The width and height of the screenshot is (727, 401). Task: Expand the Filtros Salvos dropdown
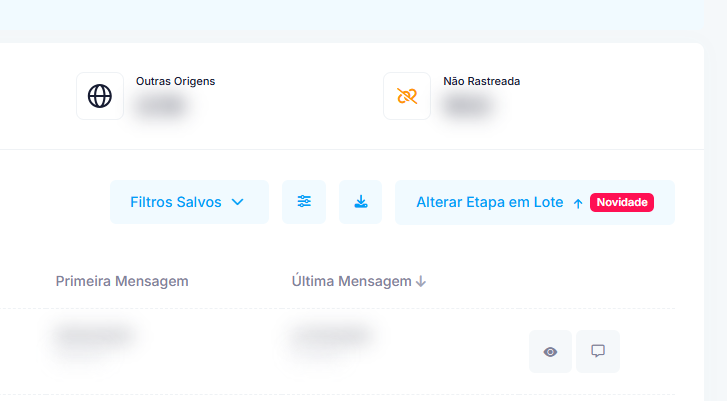pyautogui.click(x=188, y=202)
